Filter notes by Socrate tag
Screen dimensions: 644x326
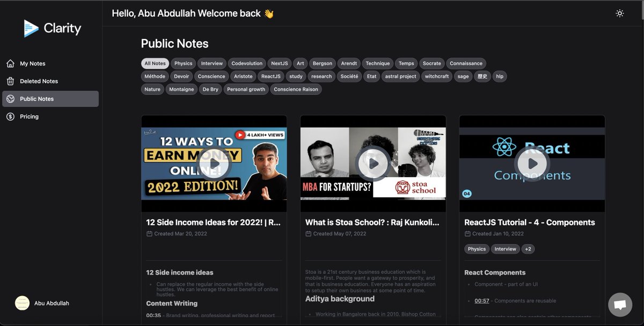tap(432, 63)
